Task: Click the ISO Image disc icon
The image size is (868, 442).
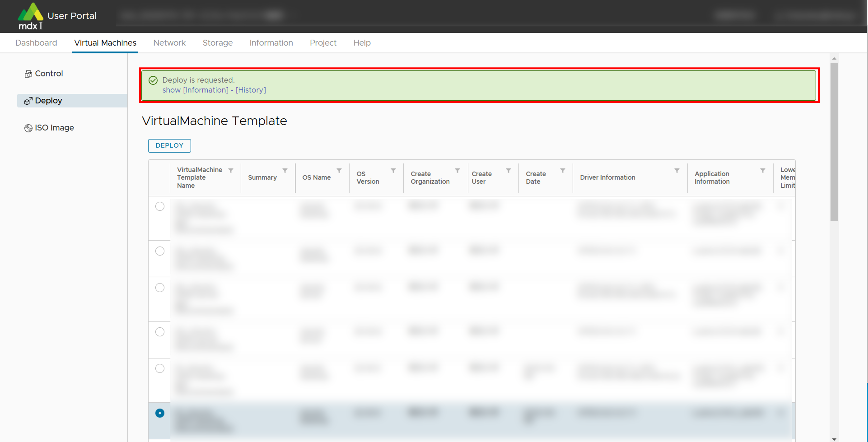Action: click(x=28, y=128)
